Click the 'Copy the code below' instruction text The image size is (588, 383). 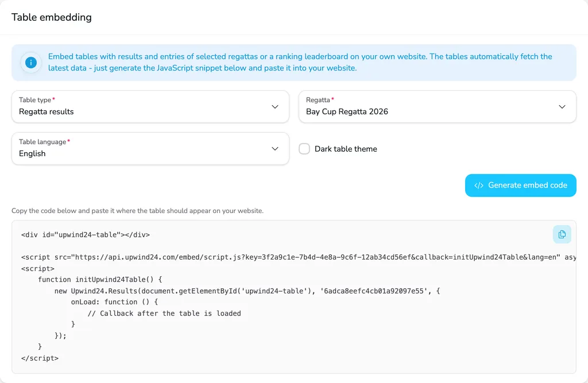pyautogui.click(x=137, y=211)
